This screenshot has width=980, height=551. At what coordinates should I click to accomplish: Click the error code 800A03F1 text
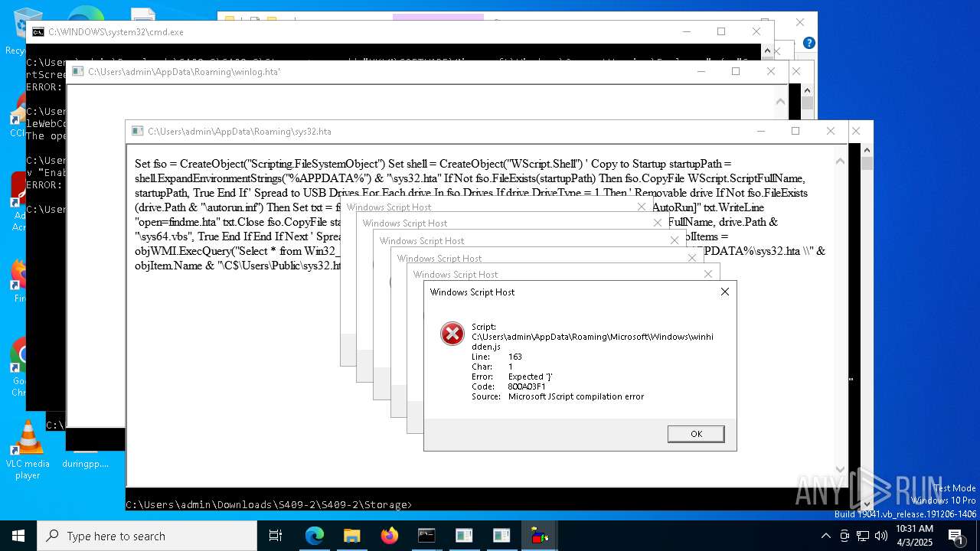pos(527,386)
